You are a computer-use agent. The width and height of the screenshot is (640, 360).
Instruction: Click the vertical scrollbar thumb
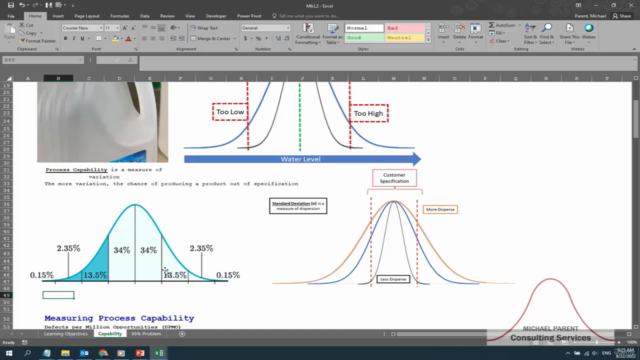[x=636, y=119]
